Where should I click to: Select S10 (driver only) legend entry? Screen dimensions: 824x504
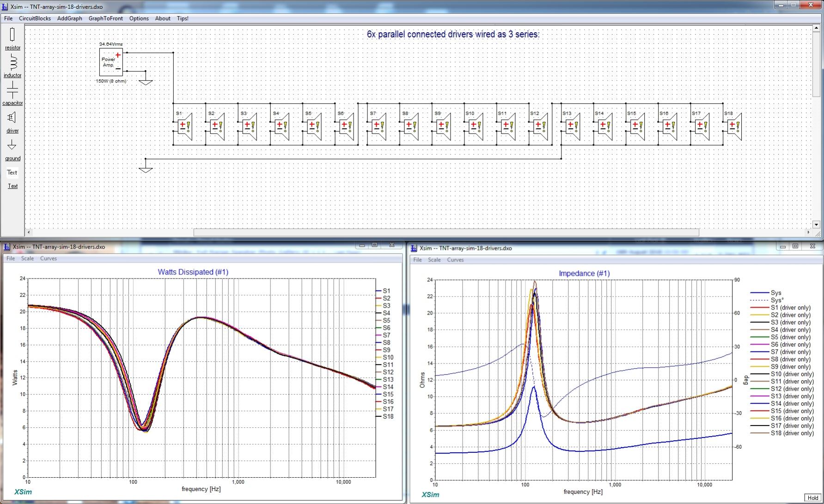(x=782, y=374)
